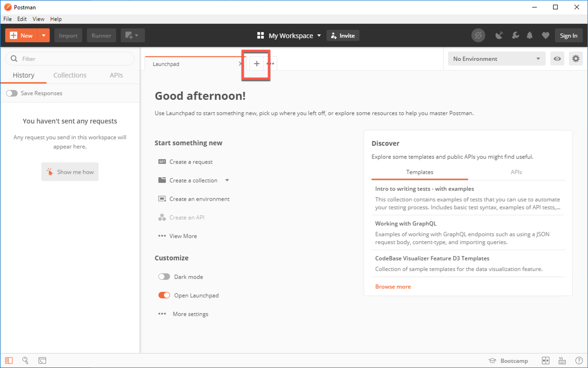
Task: Click the Show me how button
Action: click(x=70, y=172)
